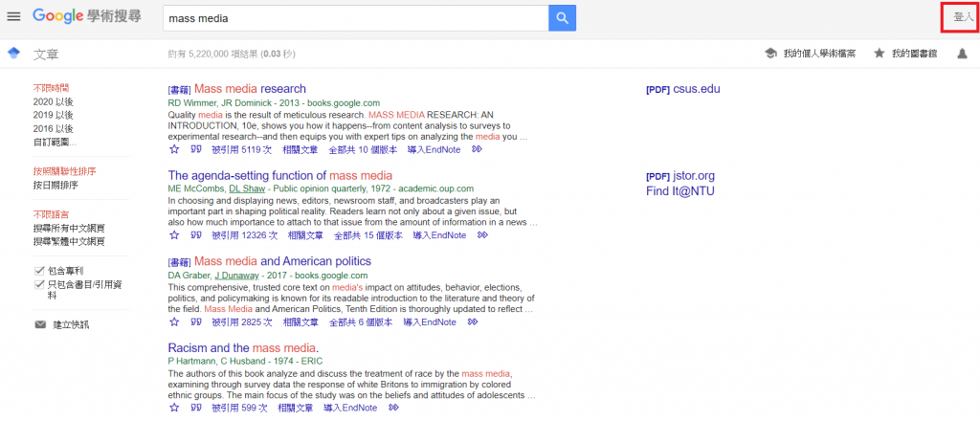This screenshot has width=980, height=421.
Task: Open 全部共 6 個版本 versions link
Action: 361,321
